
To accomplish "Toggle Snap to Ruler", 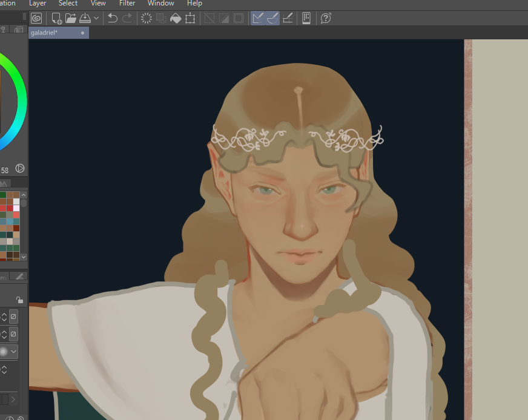I will tap(258, 18).
